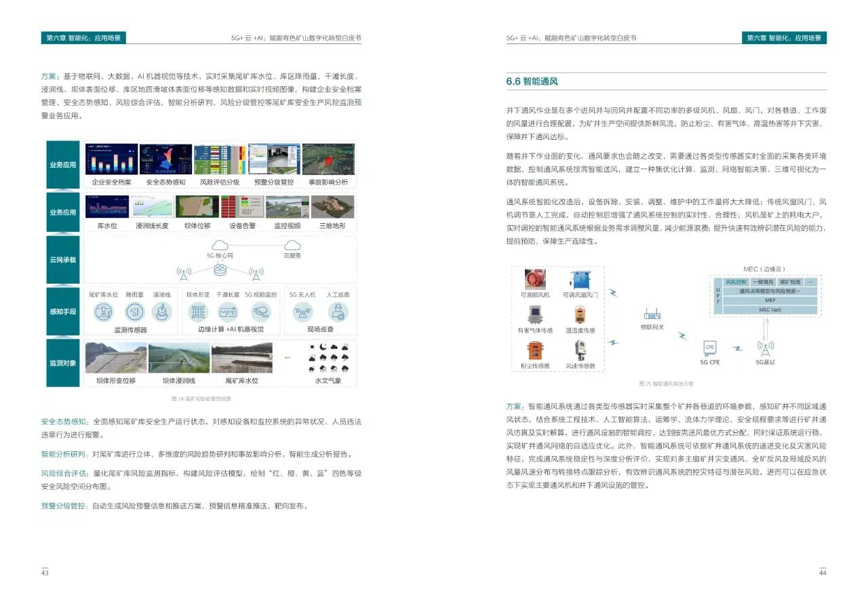868x589 pixels.
Task: Select the 物联网关 IoT gateway icon
Action: pos(652,316)
